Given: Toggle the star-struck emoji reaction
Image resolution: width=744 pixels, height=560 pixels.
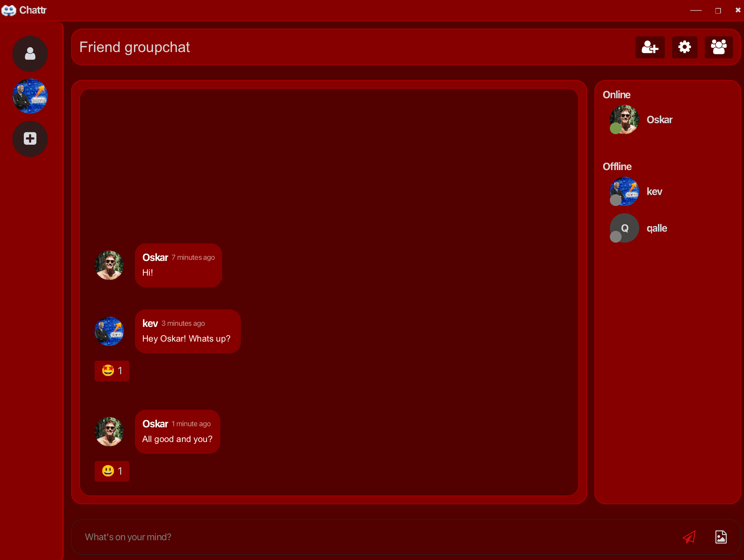Looking at the screenshot, I should tap(112, 371).
